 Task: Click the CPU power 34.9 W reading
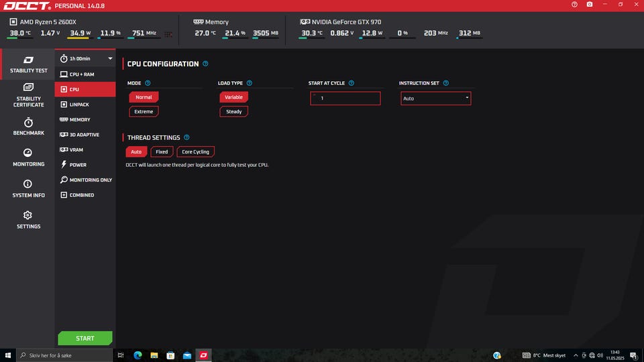click(80, 34)
